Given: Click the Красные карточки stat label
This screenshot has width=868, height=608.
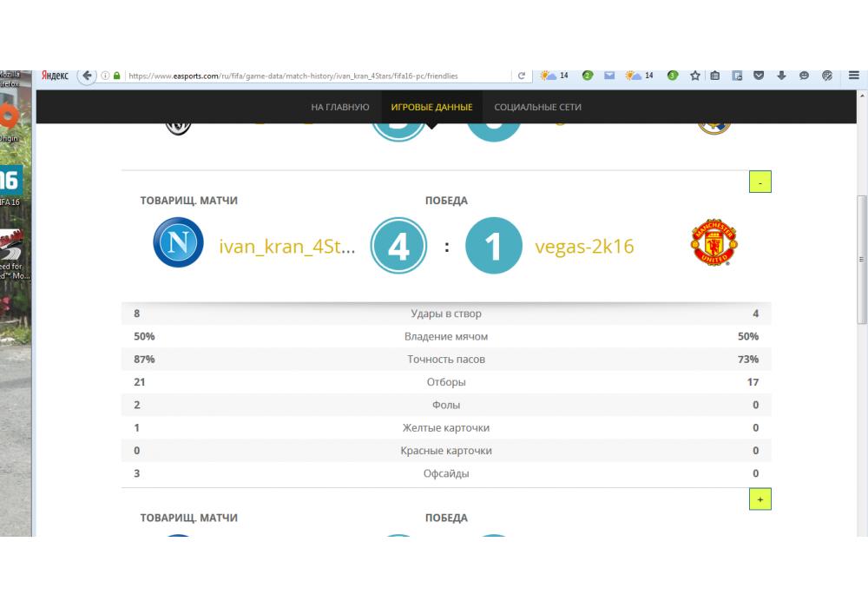Looking at the screenshot, I should click(446, 451).
